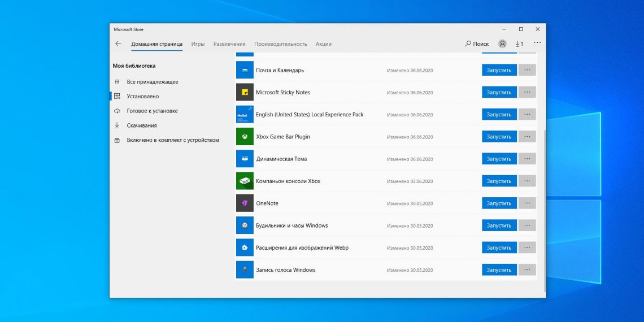Click the back arrow in Microsoft Store
Screen dimensions: 644x322
pos(118,44)
